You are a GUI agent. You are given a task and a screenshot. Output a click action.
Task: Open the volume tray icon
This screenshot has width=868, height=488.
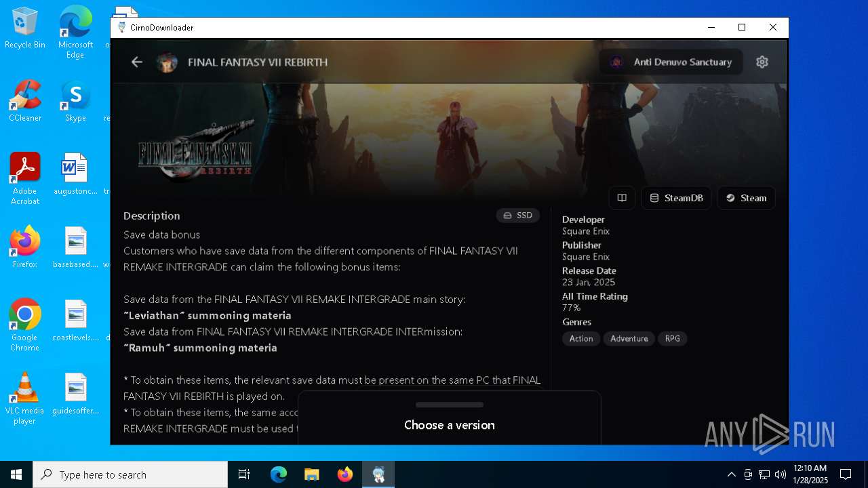(780, 474)
